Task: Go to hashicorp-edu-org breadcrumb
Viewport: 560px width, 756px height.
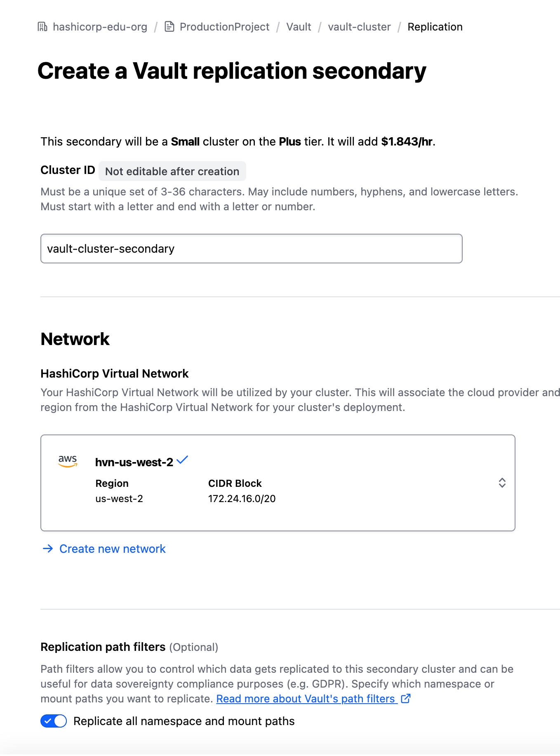Action: tap(100, 27)
